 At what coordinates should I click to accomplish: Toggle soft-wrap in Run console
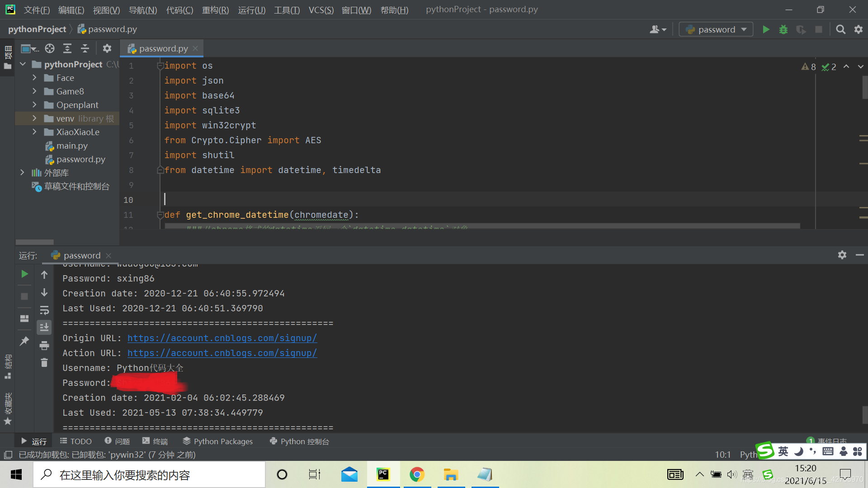pyautogui.click(x=44, y=310)
